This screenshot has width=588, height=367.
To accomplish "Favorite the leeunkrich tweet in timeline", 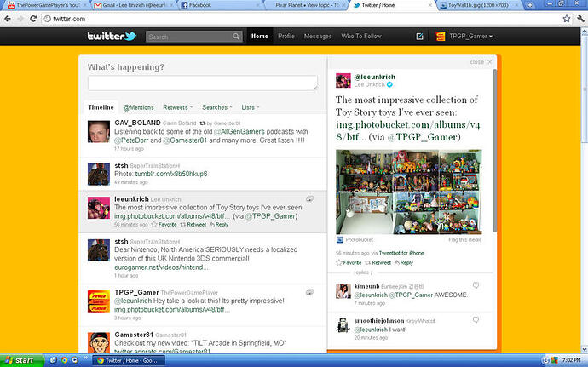I will click(166, 225).
